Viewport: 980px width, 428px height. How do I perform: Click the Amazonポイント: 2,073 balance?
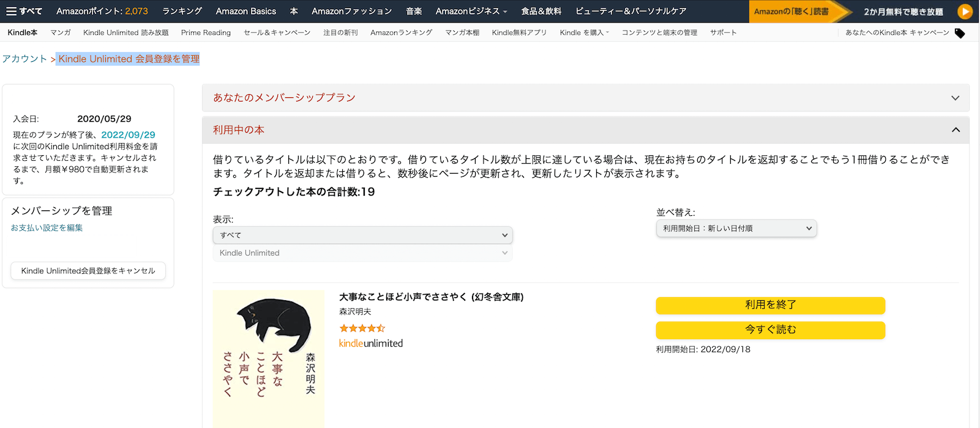coord(102,11)
